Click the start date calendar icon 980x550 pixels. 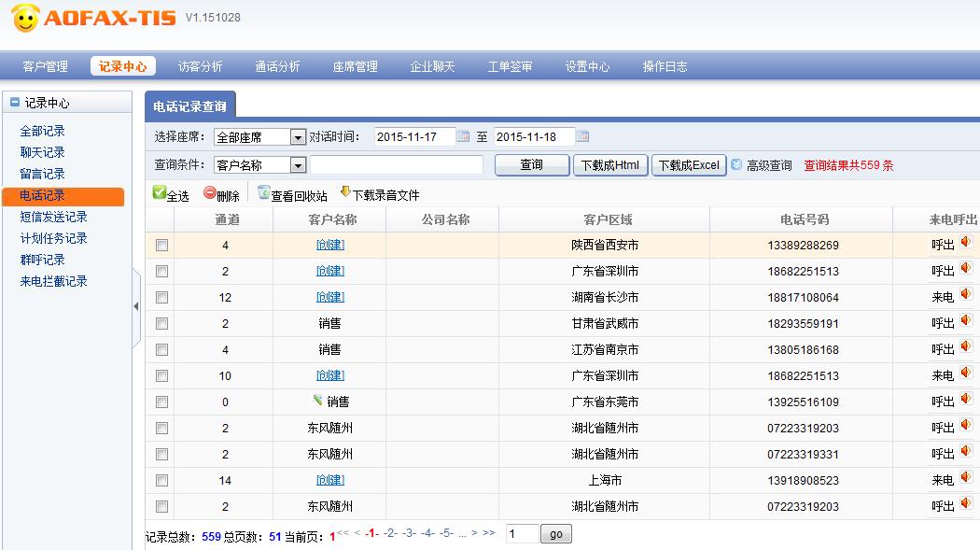463,137
